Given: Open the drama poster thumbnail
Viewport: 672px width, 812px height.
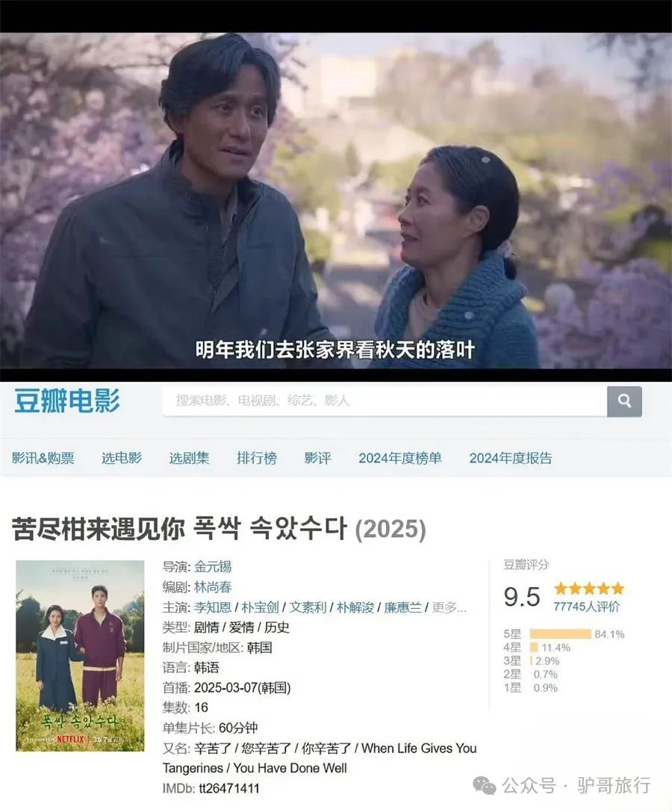Looking at the screenshot, I should tap(80, 656).
